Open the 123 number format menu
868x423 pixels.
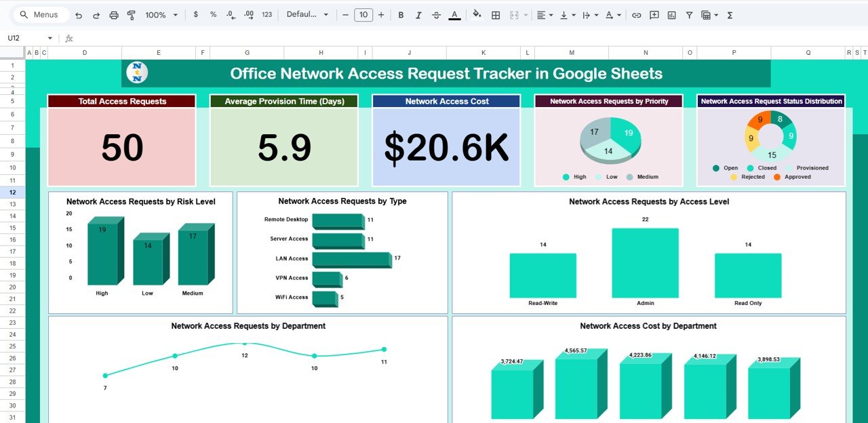[x=267, y=15]
